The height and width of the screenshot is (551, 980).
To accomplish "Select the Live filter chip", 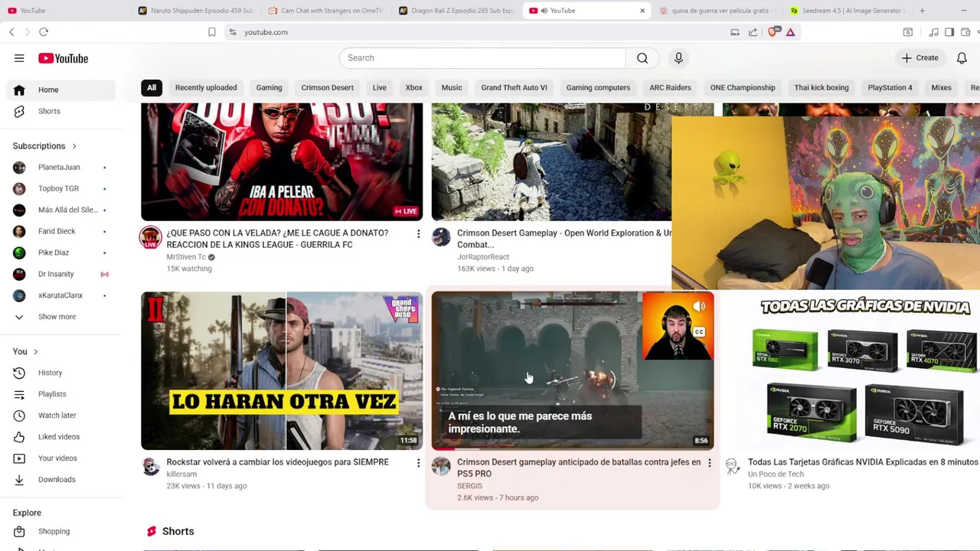I will click(x=380, y=87).
